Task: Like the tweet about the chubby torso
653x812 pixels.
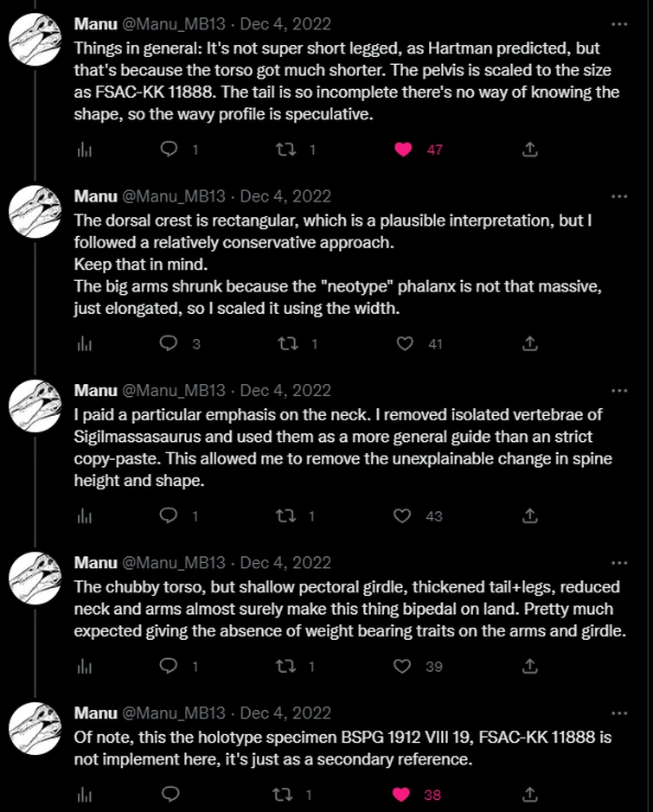Action: 402,666
